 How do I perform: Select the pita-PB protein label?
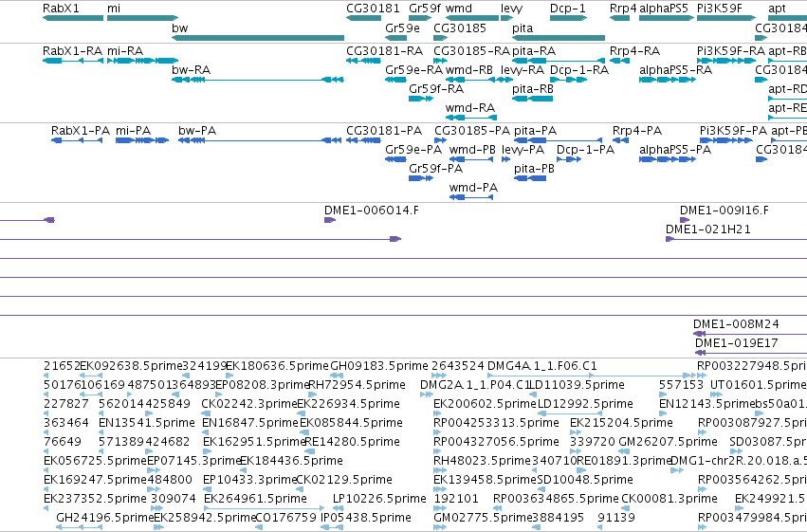534,169
